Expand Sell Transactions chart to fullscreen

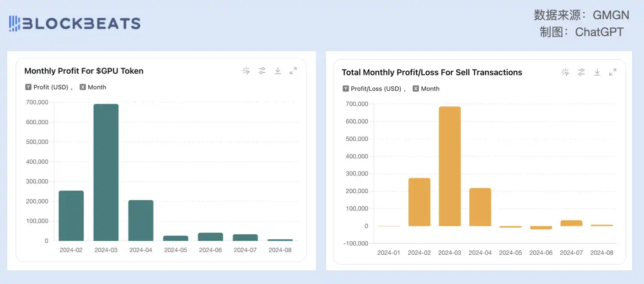point(613,72)
